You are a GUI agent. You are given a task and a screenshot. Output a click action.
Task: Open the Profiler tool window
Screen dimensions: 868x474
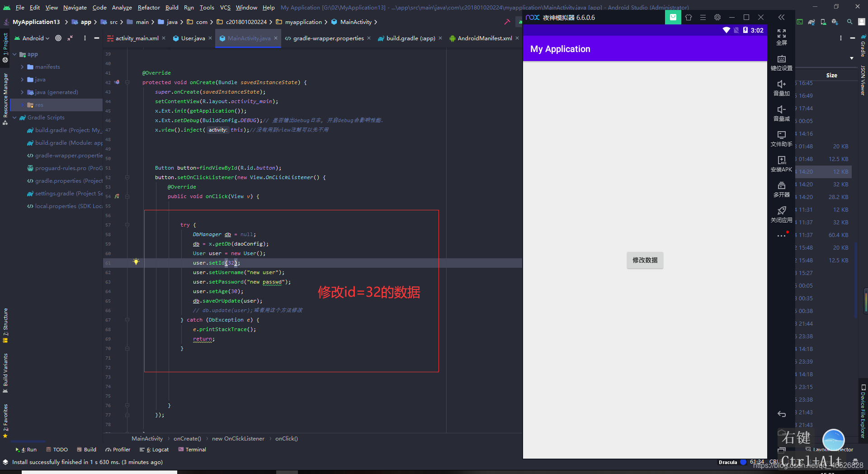pos(118,450)
